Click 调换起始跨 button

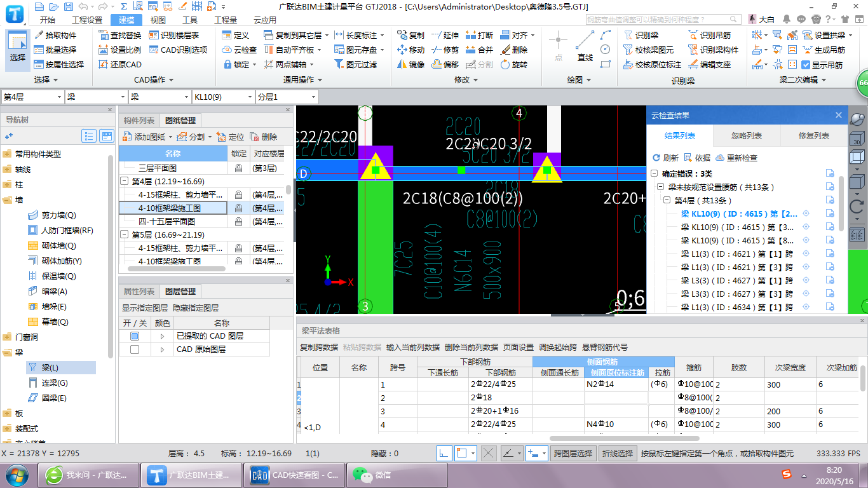click(x=558, y=347)
